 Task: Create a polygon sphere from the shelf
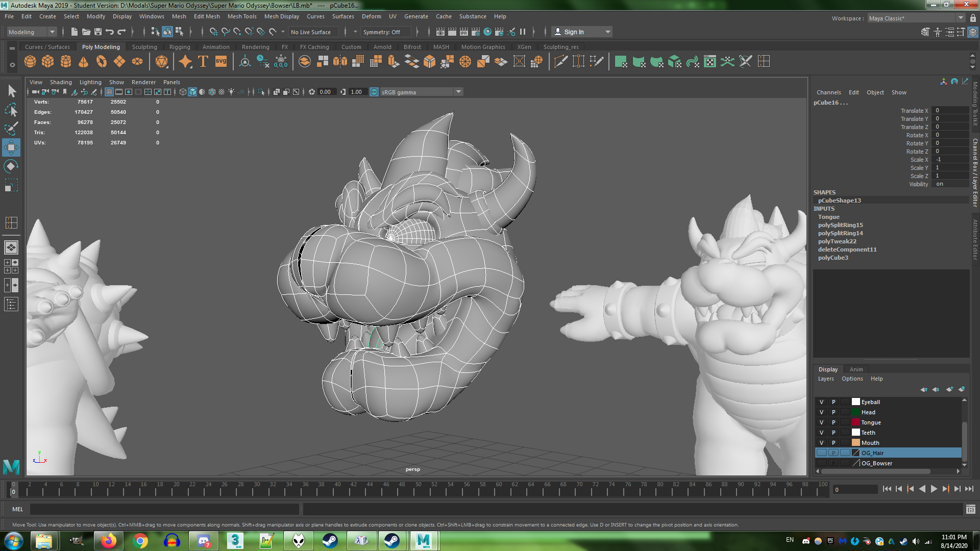30,62
